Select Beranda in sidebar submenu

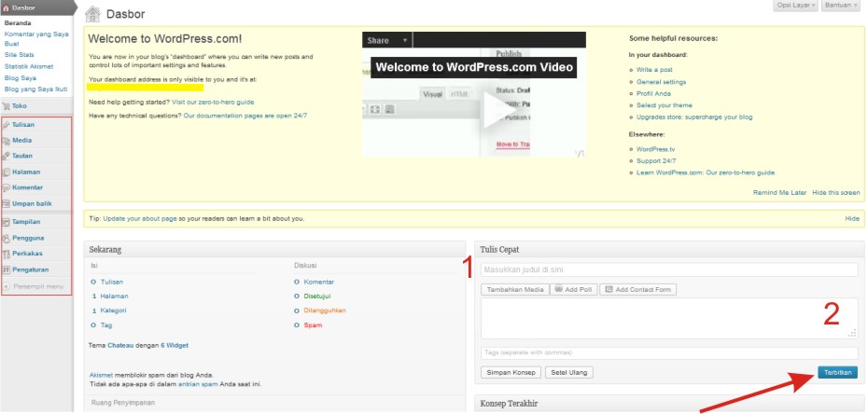click(x=17, y=23)
